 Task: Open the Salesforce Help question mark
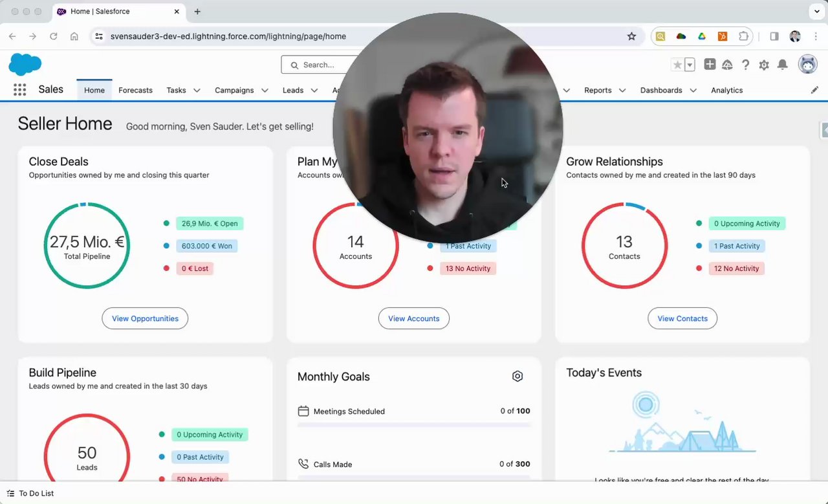745,65
